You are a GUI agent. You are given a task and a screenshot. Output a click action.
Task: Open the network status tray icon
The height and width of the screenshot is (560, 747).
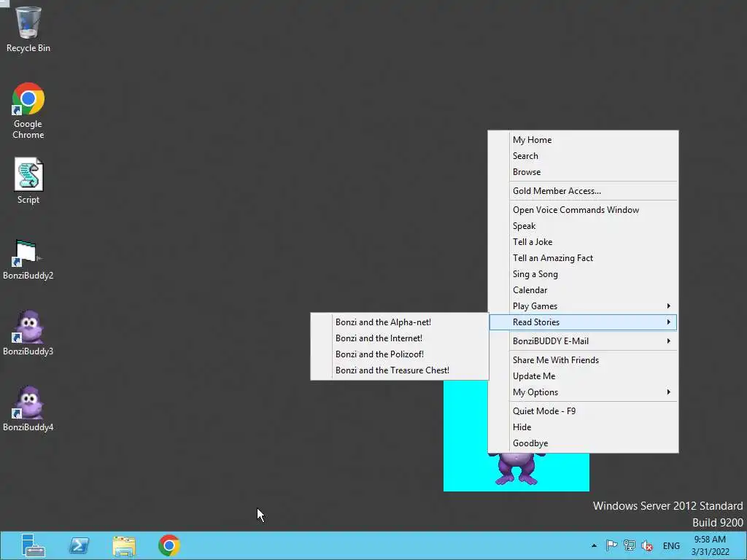point(630,545)
